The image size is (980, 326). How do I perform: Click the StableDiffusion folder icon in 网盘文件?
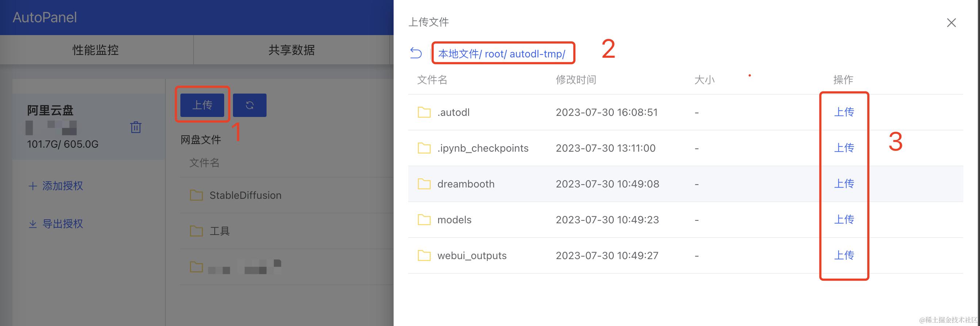coord(196,196)
